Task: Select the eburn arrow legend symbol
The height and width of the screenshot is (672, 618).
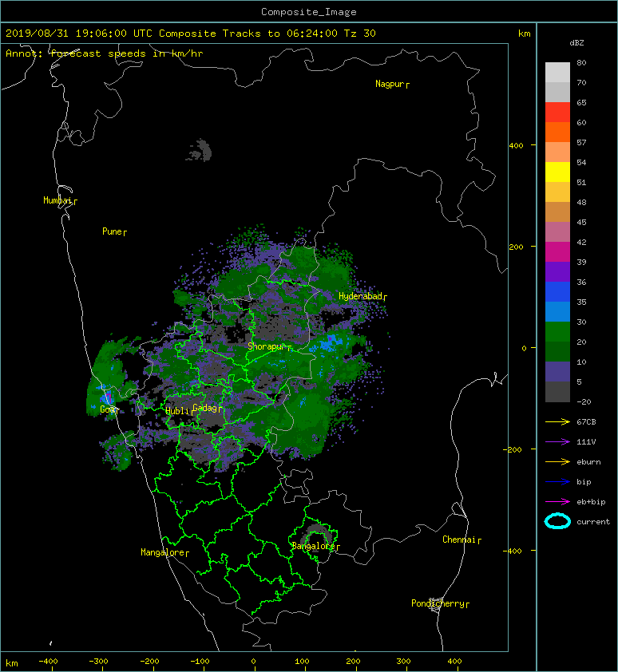Action: pyautogui.click(x=557, y=461)
